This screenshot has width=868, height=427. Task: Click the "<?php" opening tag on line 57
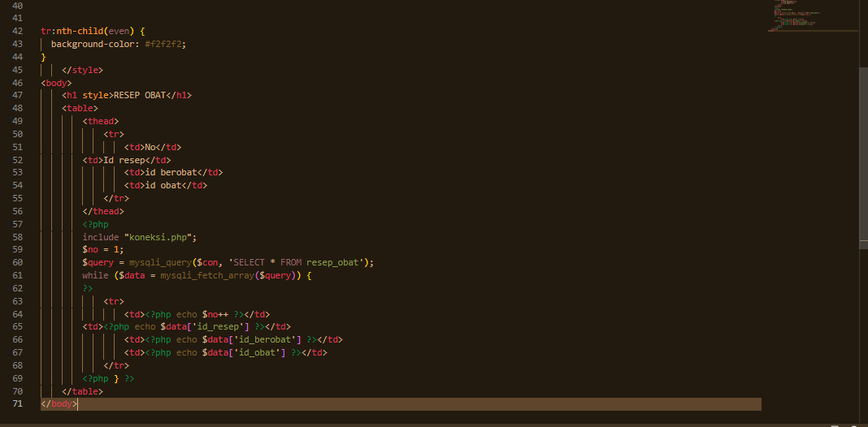pos(95,224)
